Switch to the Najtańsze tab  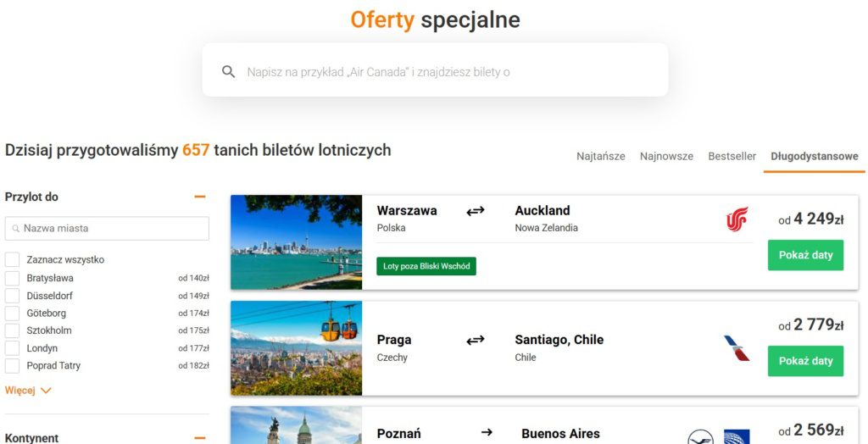pos(601,156)
